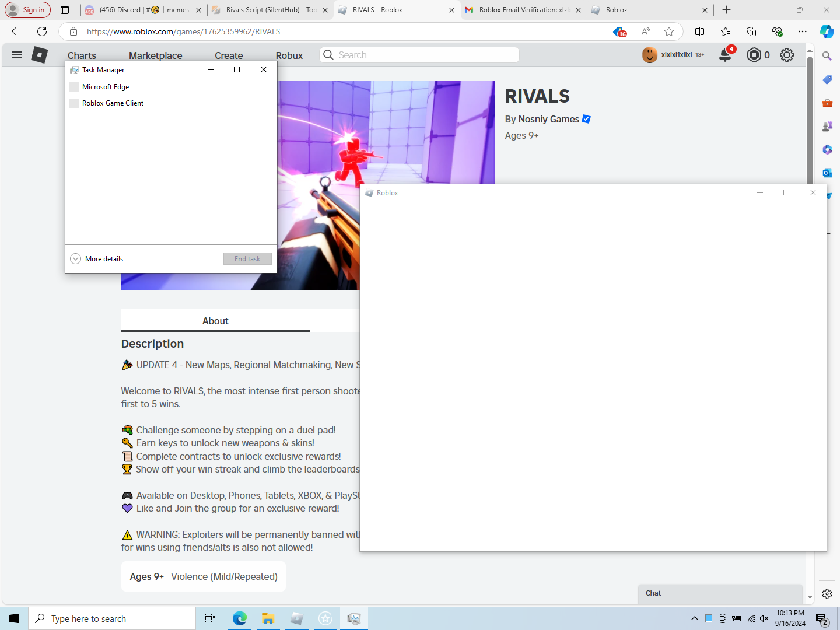Viewport: 840px width, 630px height.
Task: Open Edge split screen
Action: [x=700, y=32]
